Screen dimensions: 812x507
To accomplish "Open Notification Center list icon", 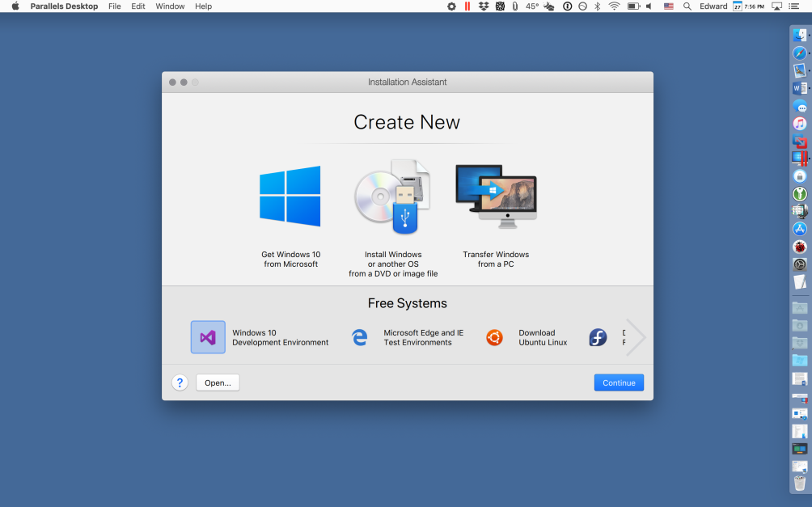I will tap(793, 6).
